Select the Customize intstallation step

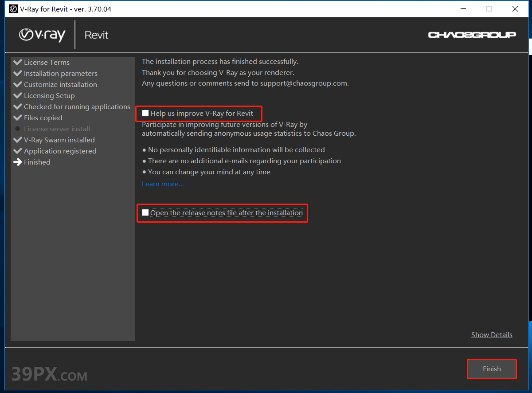point(60,85)
